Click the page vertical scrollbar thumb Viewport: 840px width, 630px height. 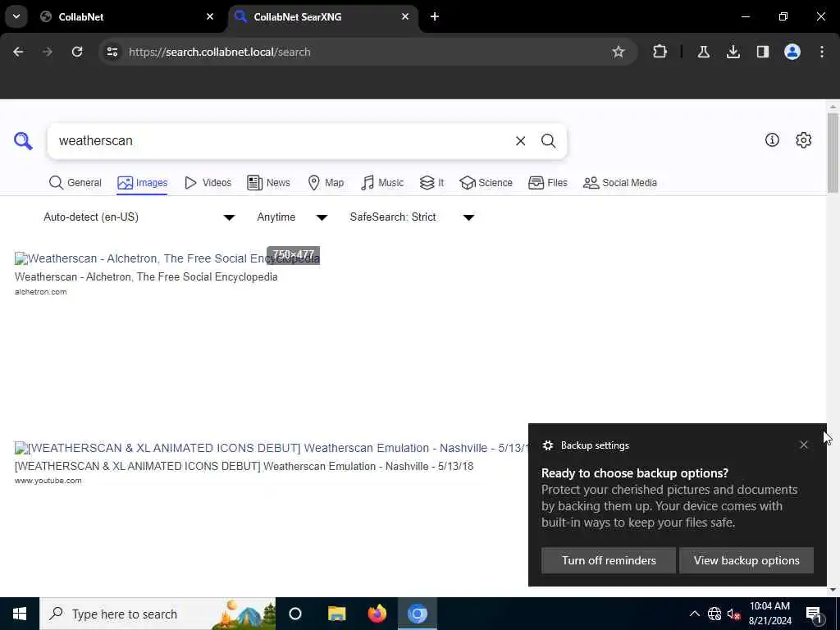tap(833, 153)
